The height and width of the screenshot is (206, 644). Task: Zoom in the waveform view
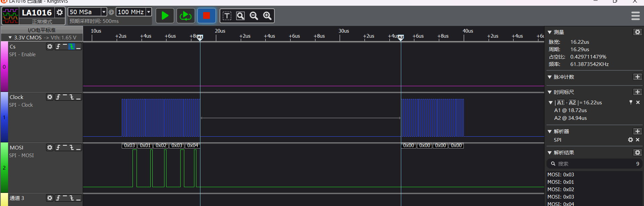click(x=267, y=16)
